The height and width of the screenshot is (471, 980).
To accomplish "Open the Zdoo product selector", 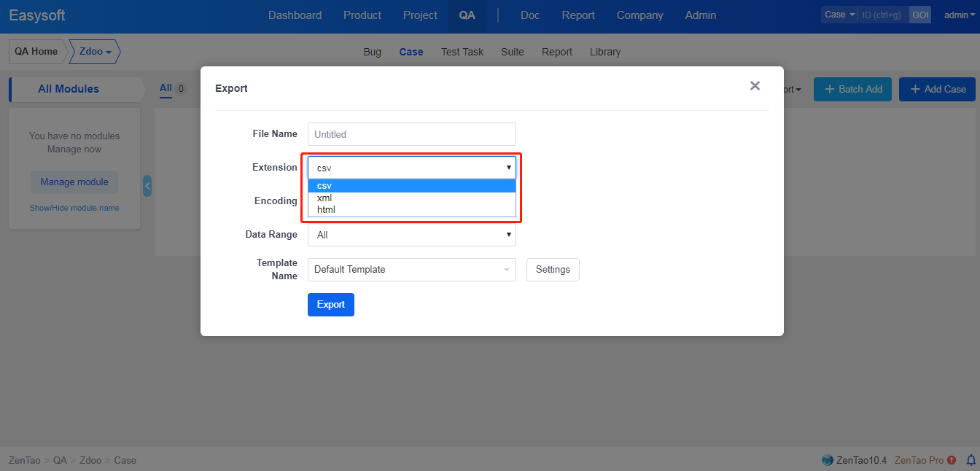I will pos(95,52).
